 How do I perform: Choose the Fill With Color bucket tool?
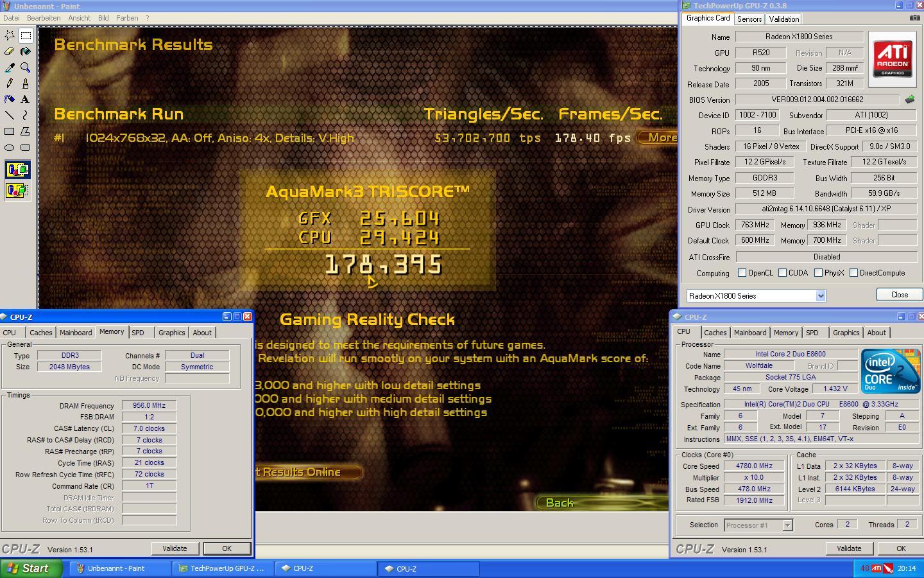[26, 51]
